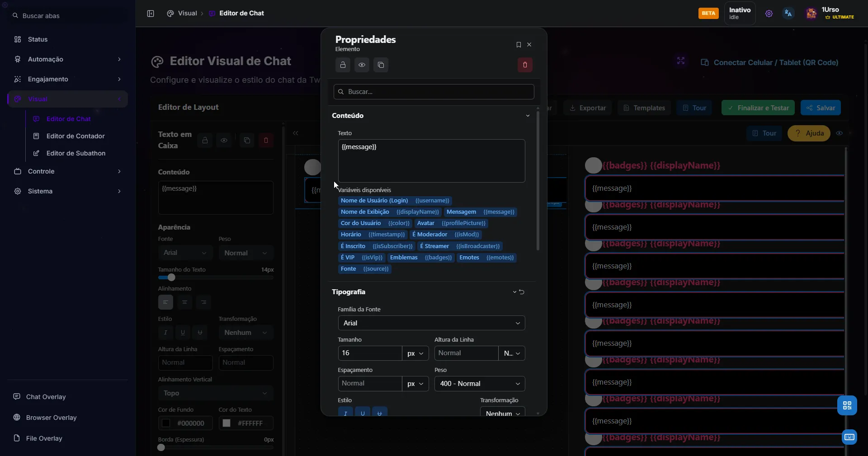
Task: Click the Buscar field in Propriedades
Action: tap(434, 92)
